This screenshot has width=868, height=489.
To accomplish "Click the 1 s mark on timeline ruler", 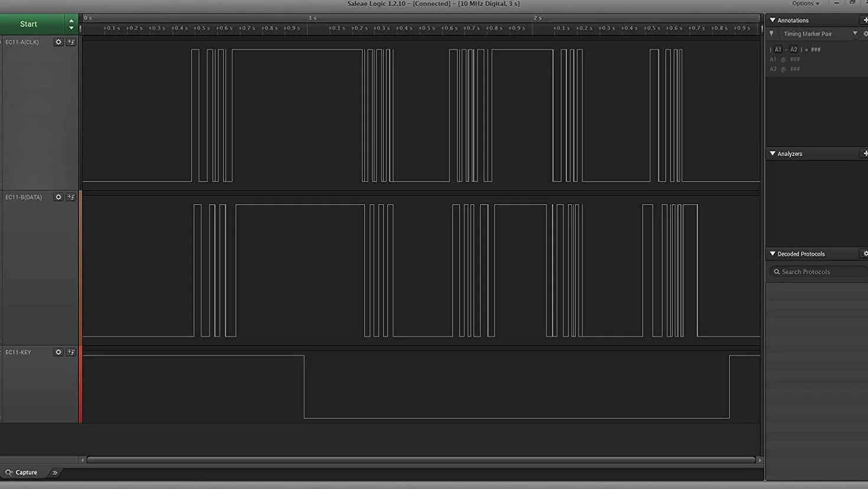I will (x=312, y=18).
